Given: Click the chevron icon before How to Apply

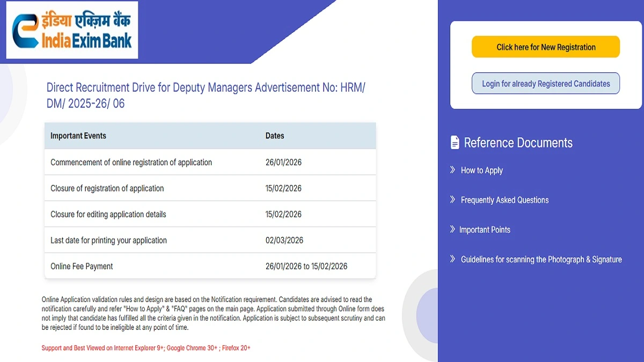Looking at the screenshot, I should (x=452, y=170).
